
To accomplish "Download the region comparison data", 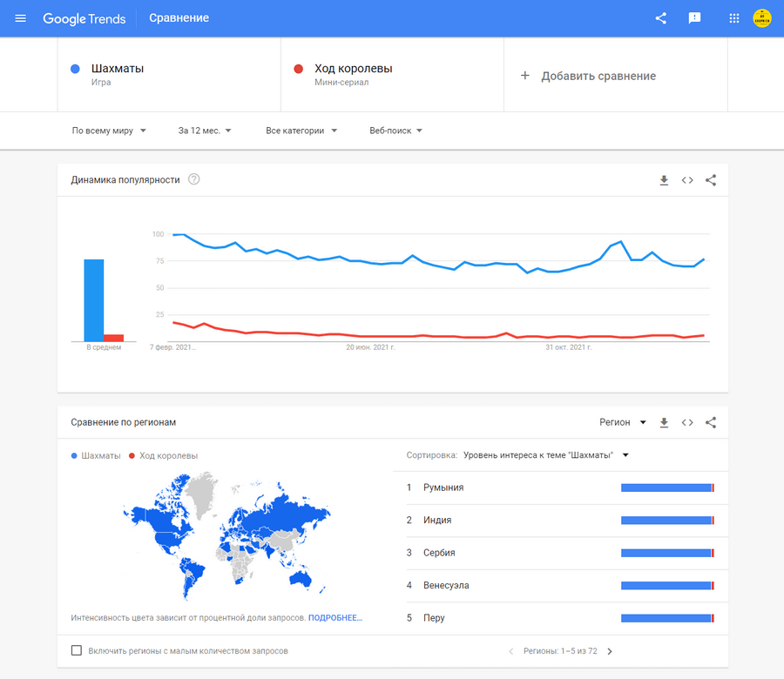I will pyautogui.click(x=664, y=422).
